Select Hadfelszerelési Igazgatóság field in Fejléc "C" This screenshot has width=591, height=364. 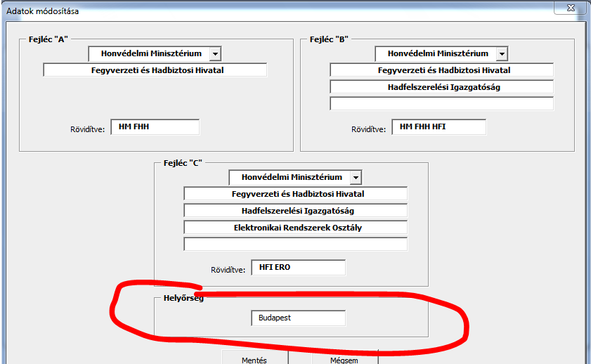pos(295,211)
